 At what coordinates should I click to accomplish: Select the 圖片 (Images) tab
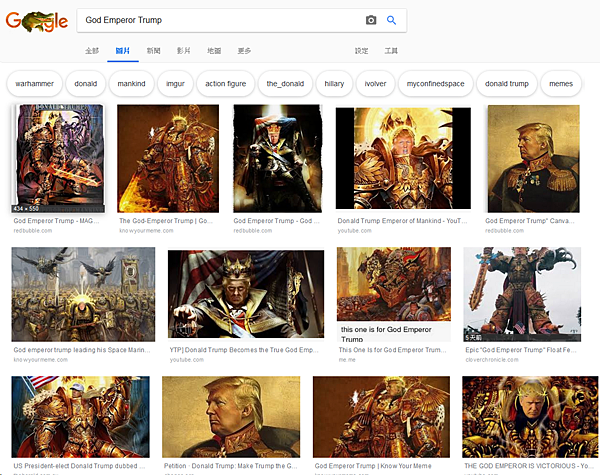(123, 51)
